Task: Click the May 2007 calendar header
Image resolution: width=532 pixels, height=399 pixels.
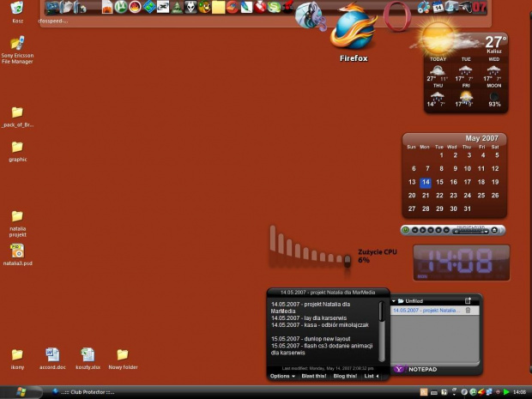Action: point(481,138)
